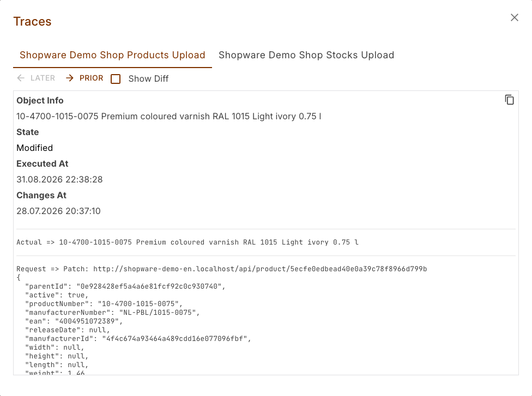Click the Modified state value

(34, 148)
